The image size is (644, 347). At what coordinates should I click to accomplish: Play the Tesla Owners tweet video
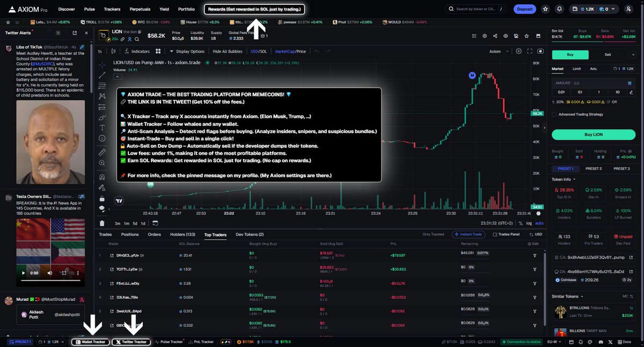pyautogui.click(x=23, y=273)
